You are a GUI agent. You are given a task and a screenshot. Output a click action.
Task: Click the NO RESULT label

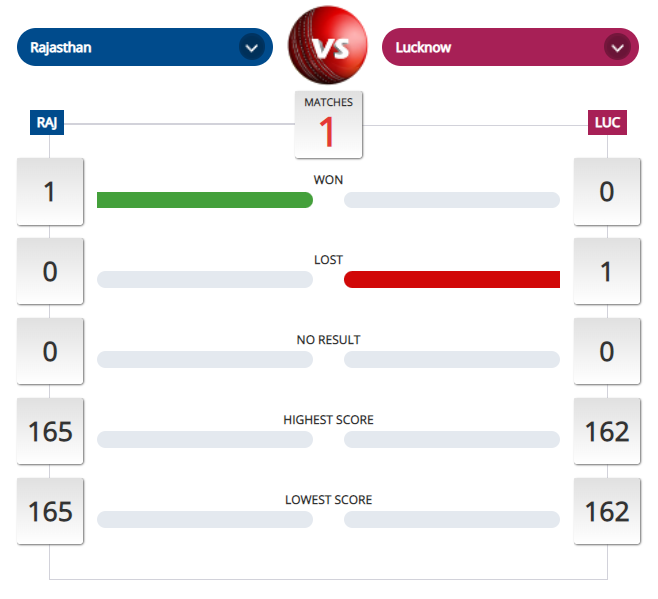328,340
